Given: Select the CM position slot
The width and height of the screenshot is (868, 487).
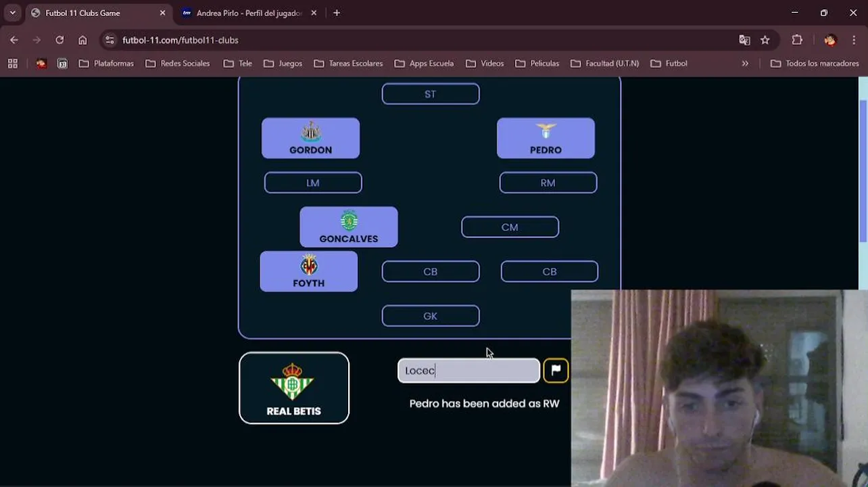Looking at the screenshot, I should tap(510, 227).
